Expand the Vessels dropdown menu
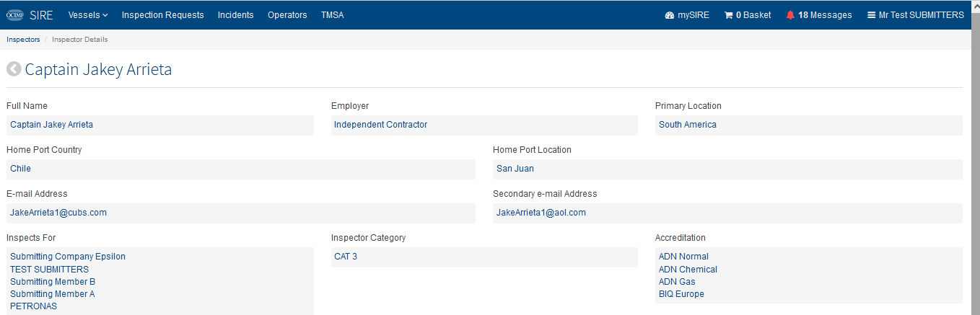980x315 pixels. click(x=88, y=15)
